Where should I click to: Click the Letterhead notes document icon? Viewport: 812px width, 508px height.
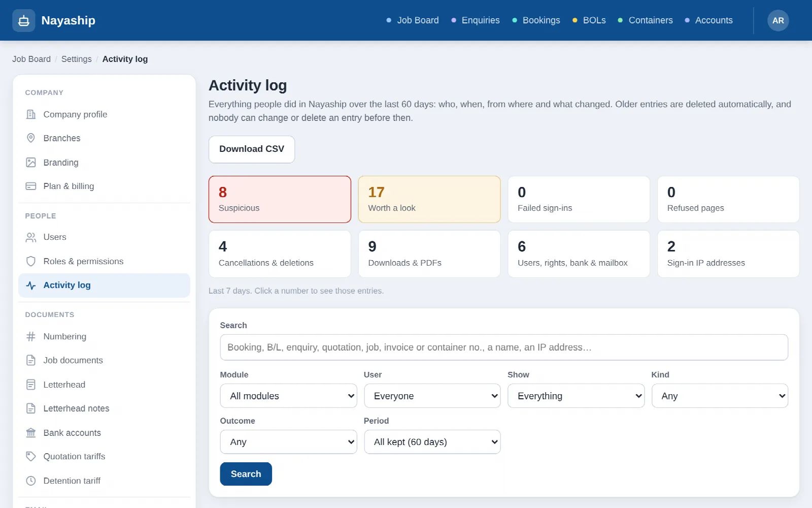coord(31,408)
